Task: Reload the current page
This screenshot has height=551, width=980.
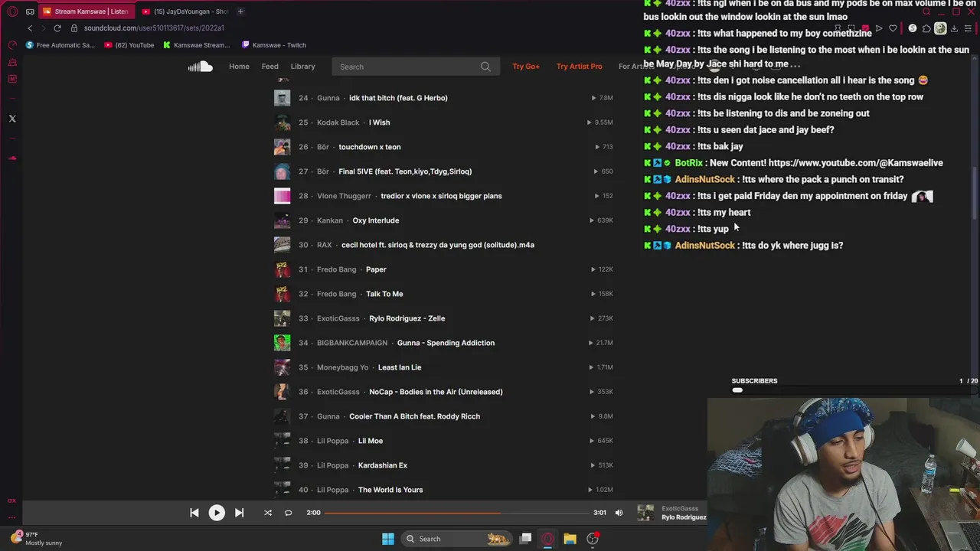Action: [x=57, y=28]
